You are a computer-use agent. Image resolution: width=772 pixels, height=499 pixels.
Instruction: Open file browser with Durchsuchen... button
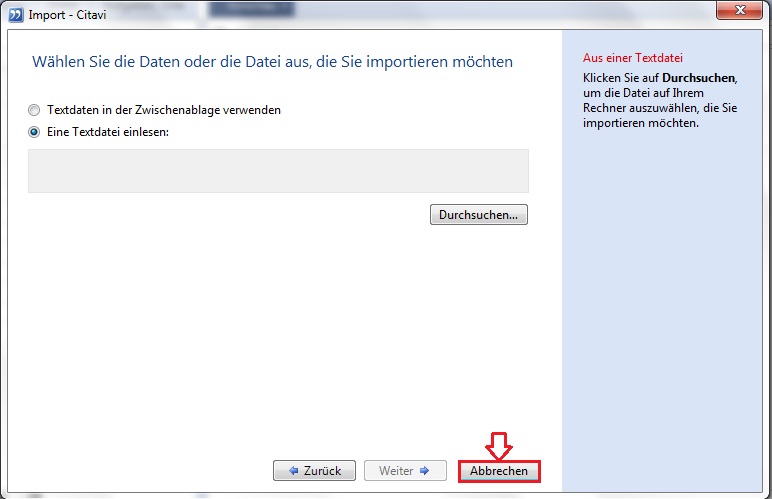point(479,215)
